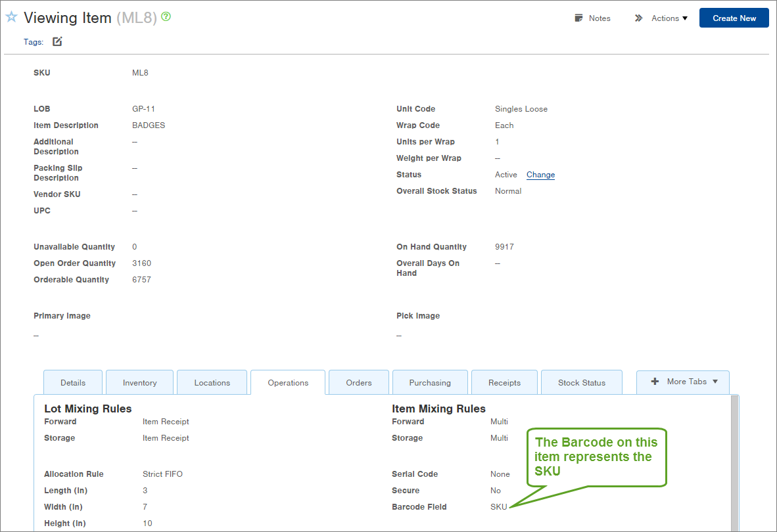The height and width of the screenshot is (532, 777).
Task: Click the Tags label
Action: click(34, 42)
